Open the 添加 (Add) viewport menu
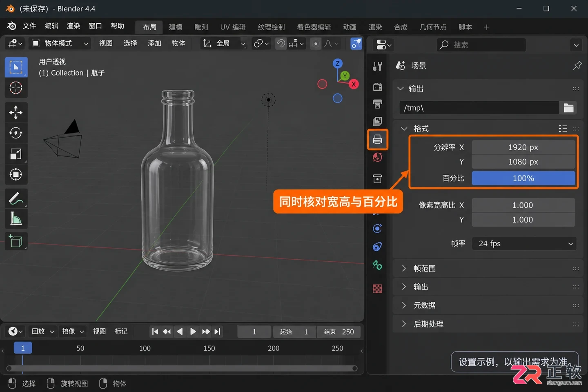Screen dimensions: 588x392 (154, 43)
